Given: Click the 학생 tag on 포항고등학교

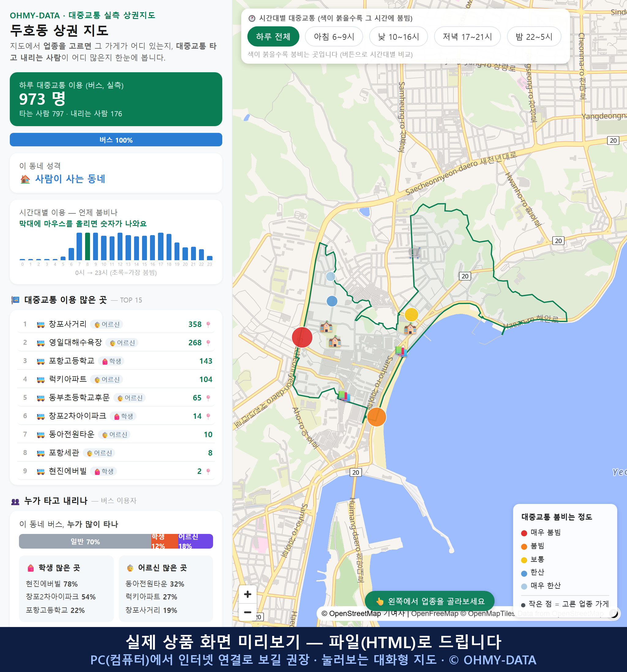Looking at the screenshot, I should click(111, 361).
